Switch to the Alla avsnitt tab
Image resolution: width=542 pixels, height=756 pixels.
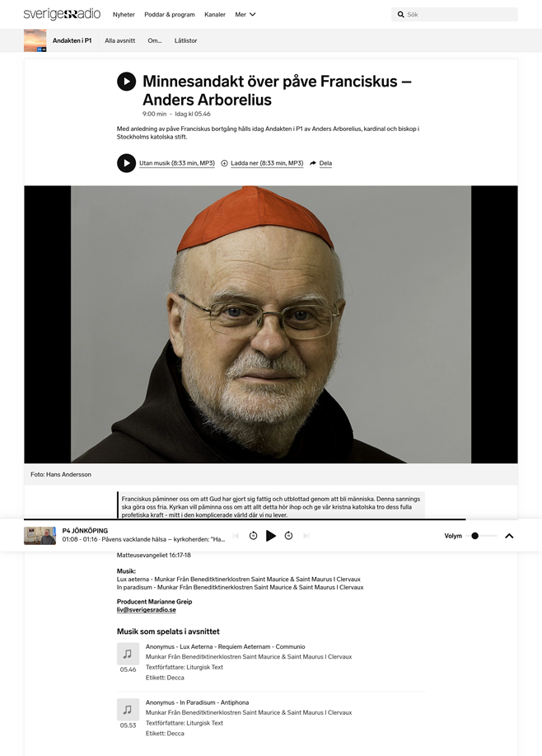point(120,40)
